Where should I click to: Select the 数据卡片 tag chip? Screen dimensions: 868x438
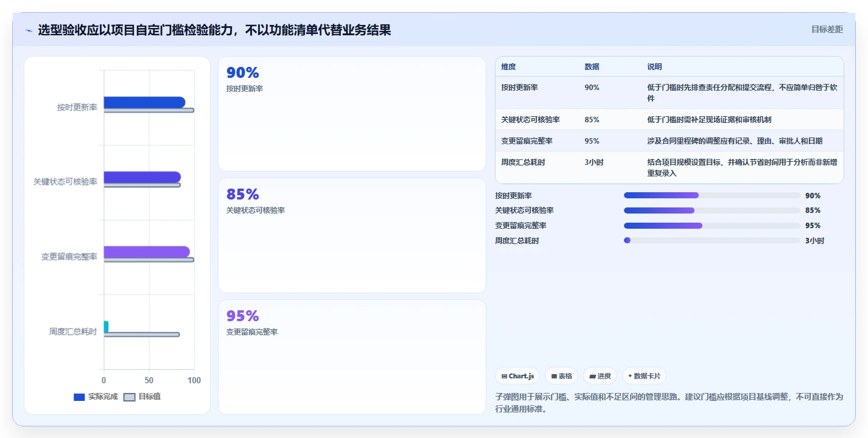tap(644, 376)
